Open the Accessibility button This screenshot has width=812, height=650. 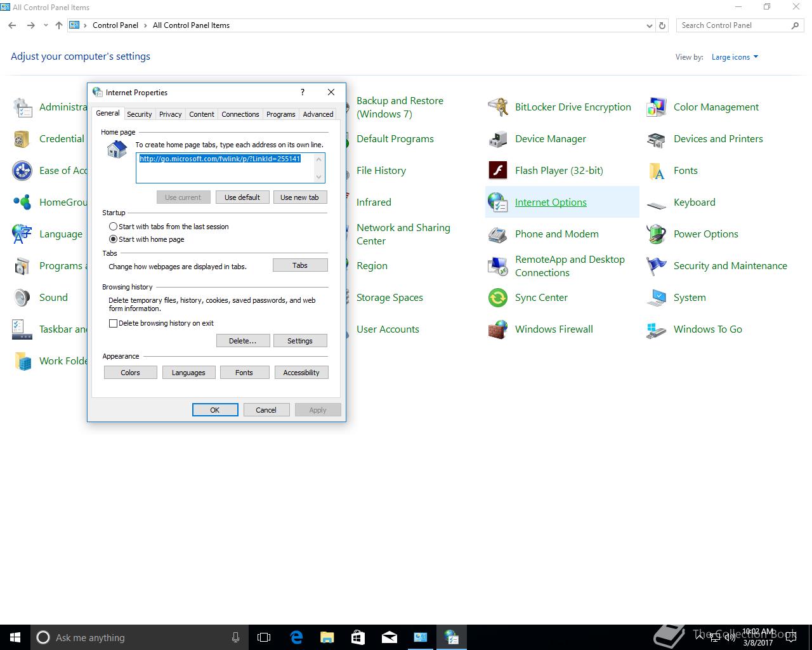(301, 373)
